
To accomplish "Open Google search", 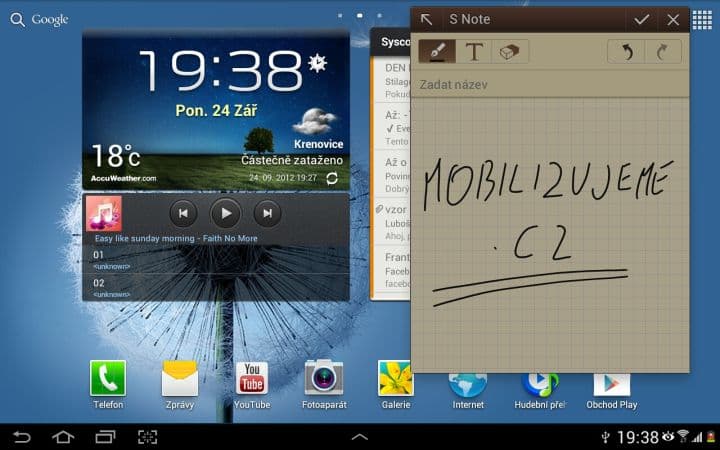I will (40, 20).
